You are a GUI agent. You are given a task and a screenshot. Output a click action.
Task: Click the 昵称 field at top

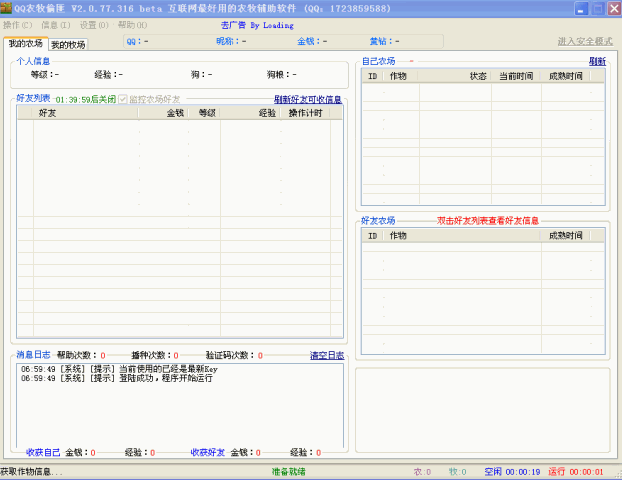[231, 41]
